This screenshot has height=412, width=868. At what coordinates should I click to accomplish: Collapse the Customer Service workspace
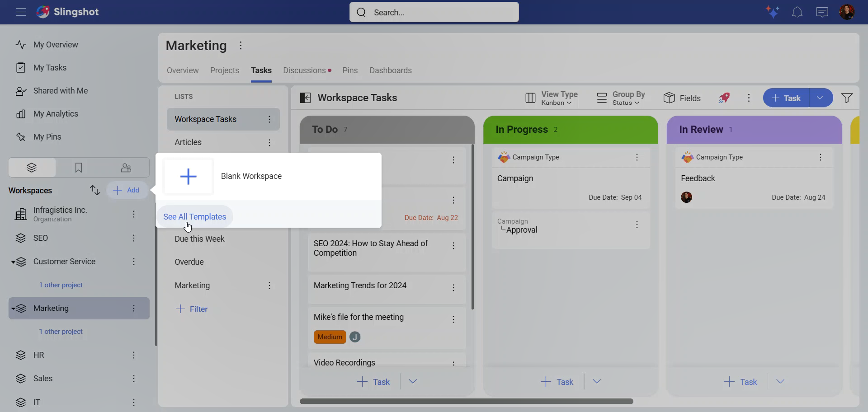[x=14, y=262]
